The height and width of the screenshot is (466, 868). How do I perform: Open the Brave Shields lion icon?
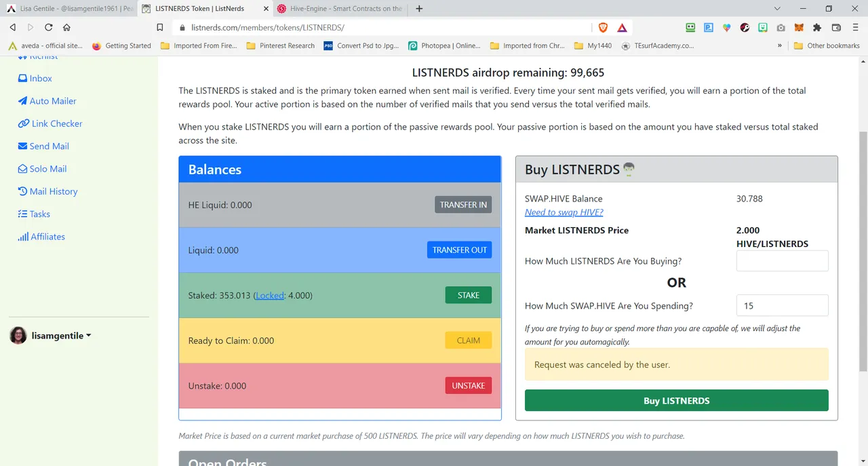tap(604, 27)
